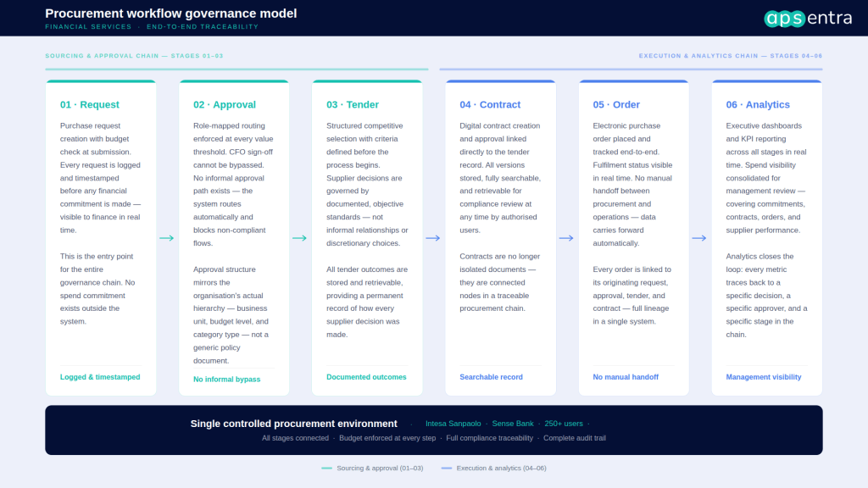The height and width of the screenshot is (488, 868).
Task: Select the 02 · Approval card heading
Action: point(224,104)
